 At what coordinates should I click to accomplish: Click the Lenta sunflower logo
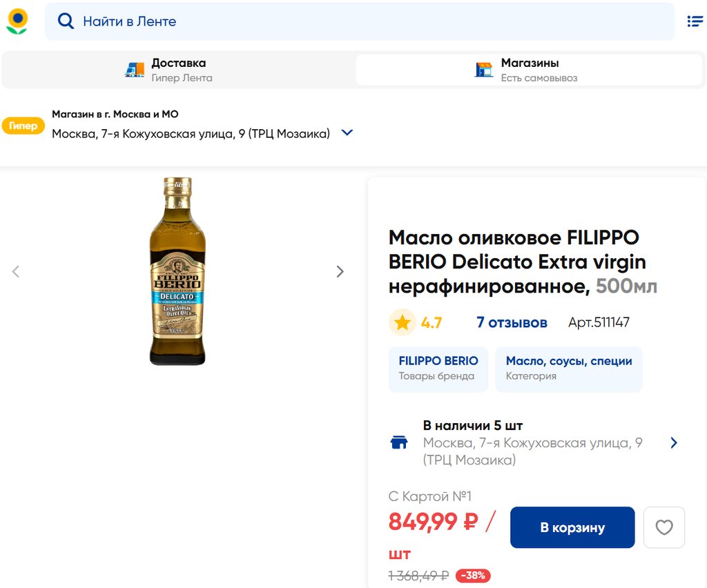(17, 21)
